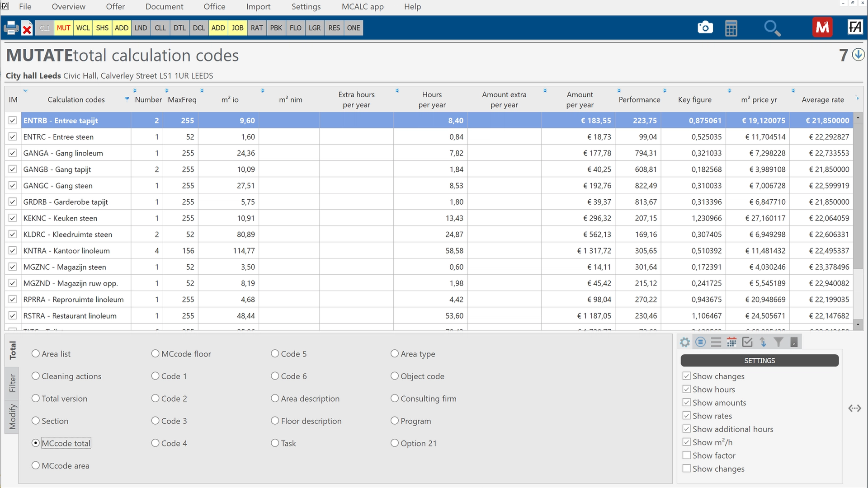Click the printer icon in the toolbar
The height and width of the screenshot is (488, 868).
point(11,28)
